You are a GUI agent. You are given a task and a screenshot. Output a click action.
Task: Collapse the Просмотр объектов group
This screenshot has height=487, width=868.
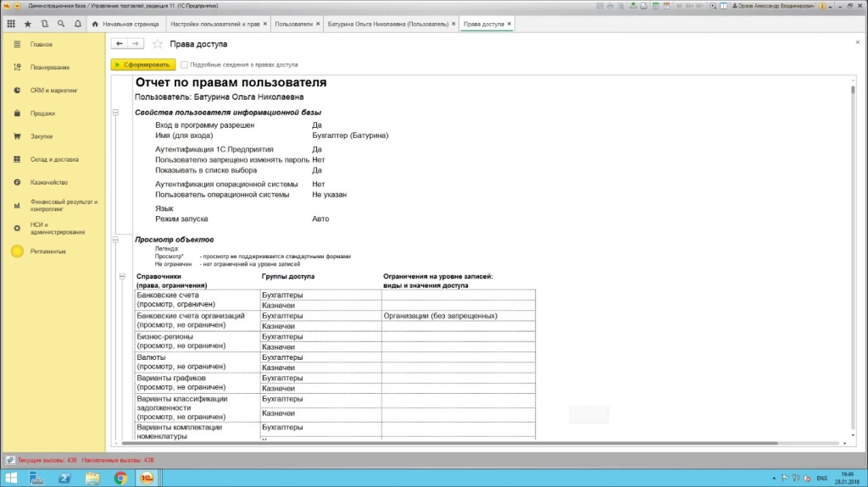pyautogui.click(x=115, y=240)
